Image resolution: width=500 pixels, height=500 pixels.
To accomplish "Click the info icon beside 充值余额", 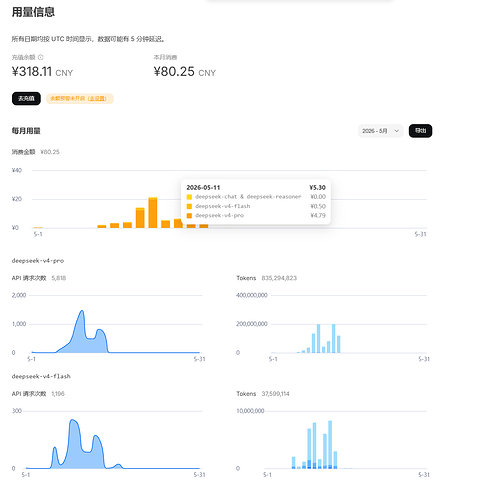I will click(x=41, y=57).
